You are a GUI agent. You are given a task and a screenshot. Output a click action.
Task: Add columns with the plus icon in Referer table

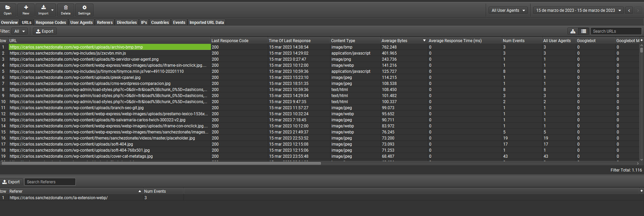pyautogui.click(x=641, y=191)
